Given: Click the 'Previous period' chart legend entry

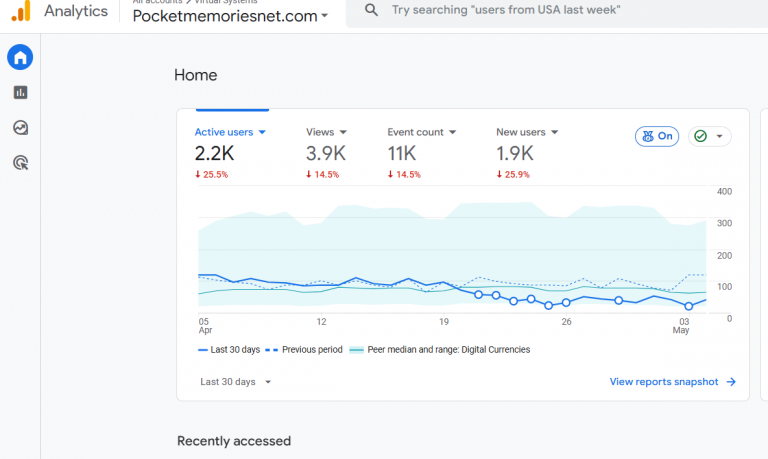Looking at the screenshot, I should point(304,350).
